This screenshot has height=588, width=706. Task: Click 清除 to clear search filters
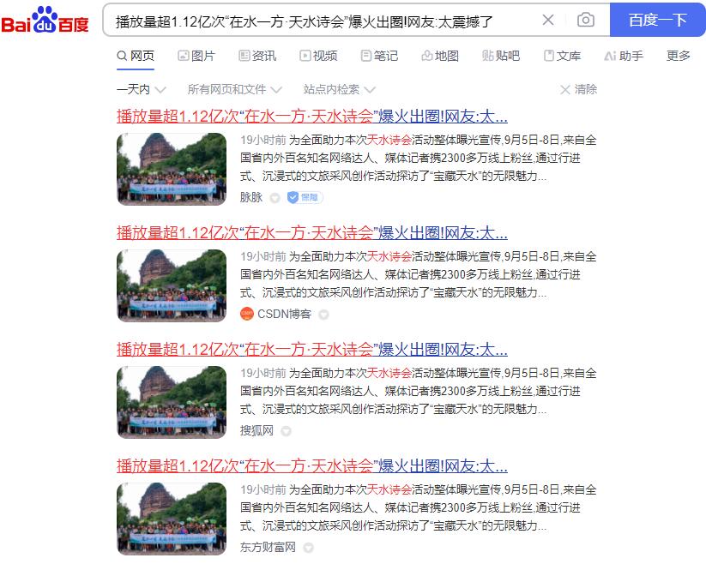pos(578,89)
